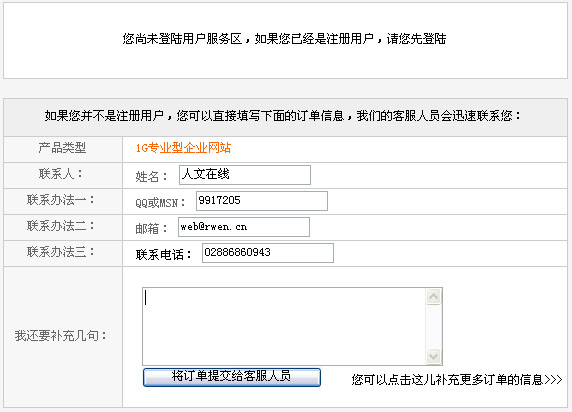Click the 联系人 label
This screenshot has width=572, height=412.
tap(61, 174)
